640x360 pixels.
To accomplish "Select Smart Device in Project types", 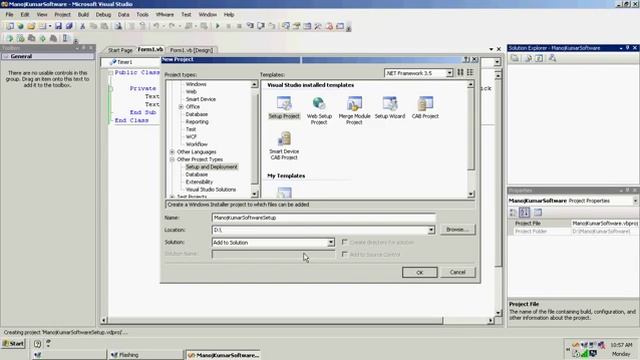I will [200, 99].
